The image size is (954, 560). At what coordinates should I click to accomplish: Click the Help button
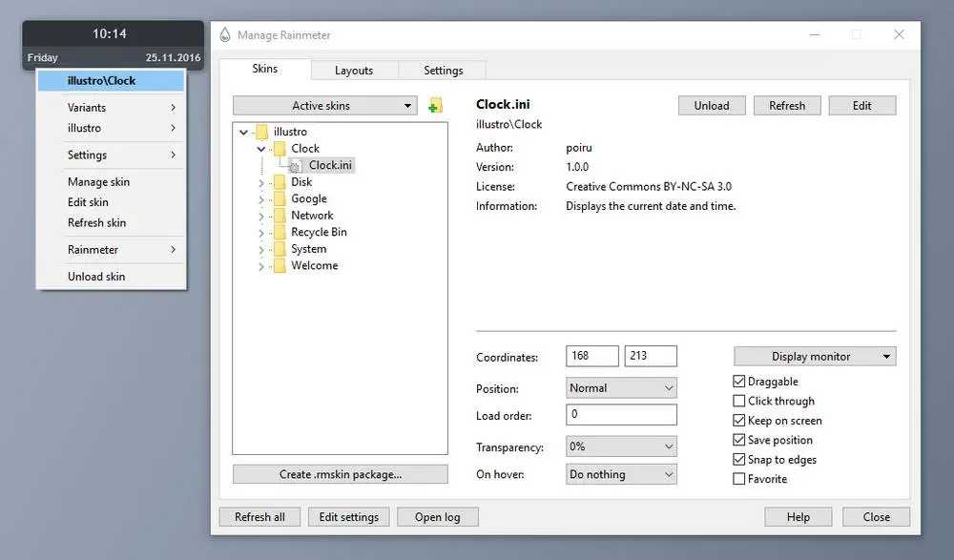[798, 517]
